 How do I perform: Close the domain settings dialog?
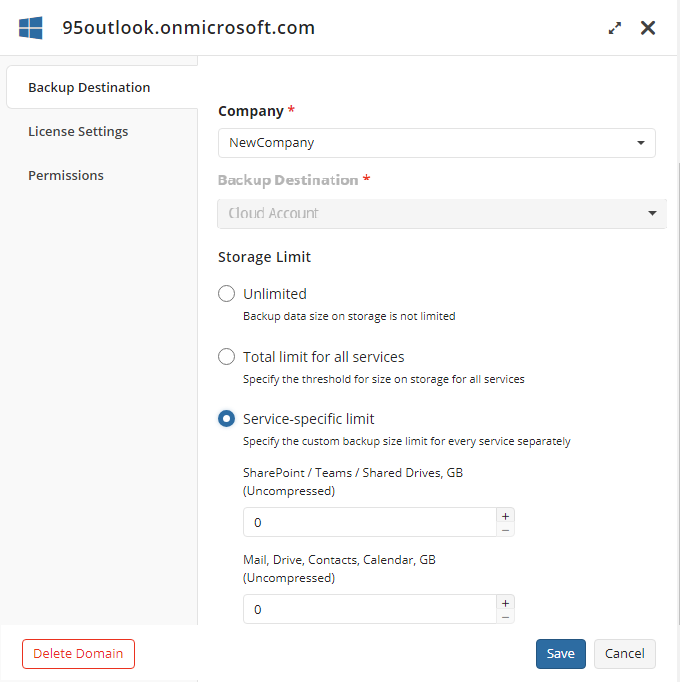648,28
